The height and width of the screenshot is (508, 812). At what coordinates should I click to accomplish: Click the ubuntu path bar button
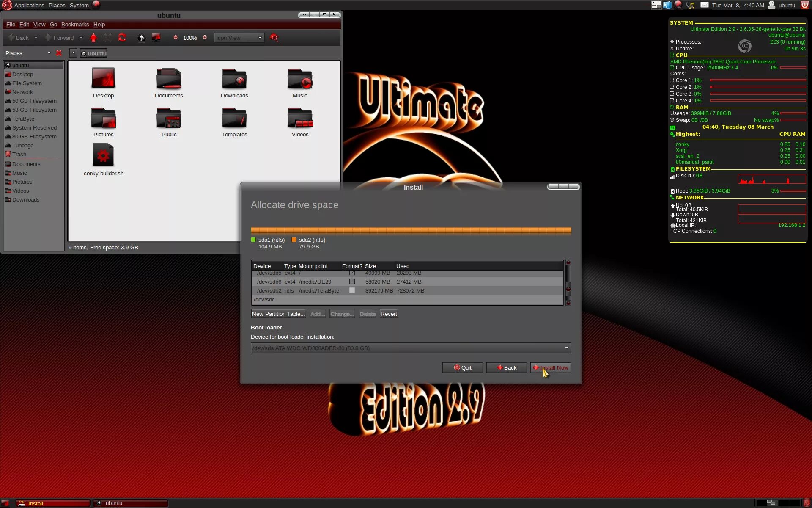(93, 53)
